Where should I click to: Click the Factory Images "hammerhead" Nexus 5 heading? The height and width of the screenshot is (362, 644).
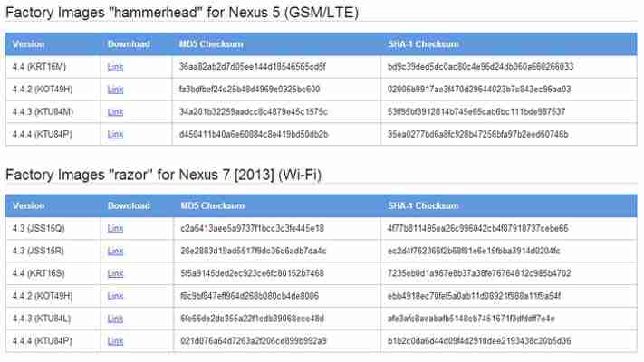coord(182,13)
